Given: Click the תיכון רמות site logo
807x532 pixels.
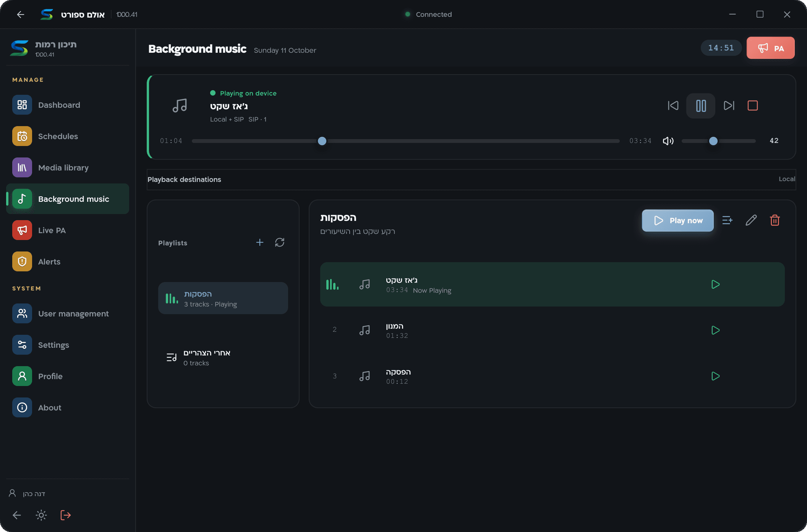Looking at the screenshot, I should pos(19,48).
